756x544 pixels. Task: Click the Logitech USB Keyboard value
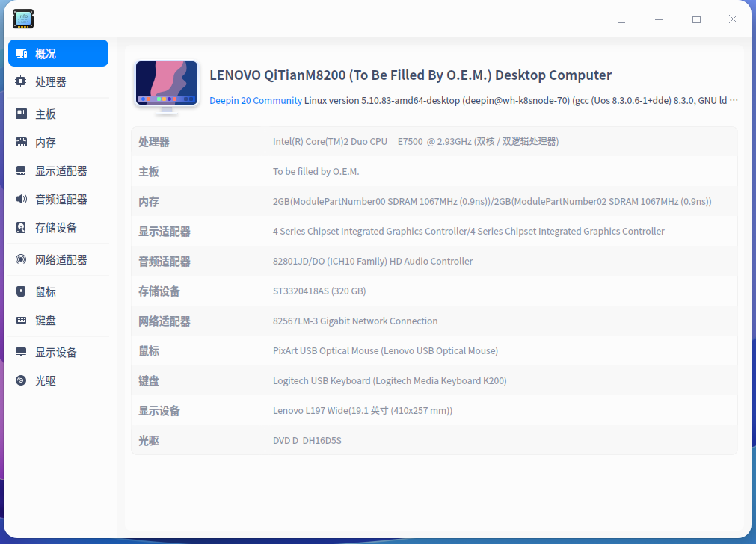click(x=390, y=380)
